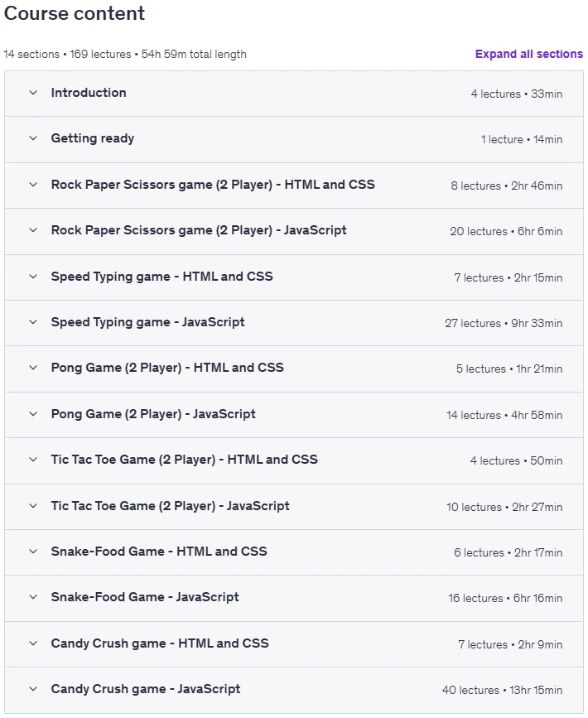
Task: Open Tic Tac Toe Game JavaScript chevron
Action: pos(33,506)
